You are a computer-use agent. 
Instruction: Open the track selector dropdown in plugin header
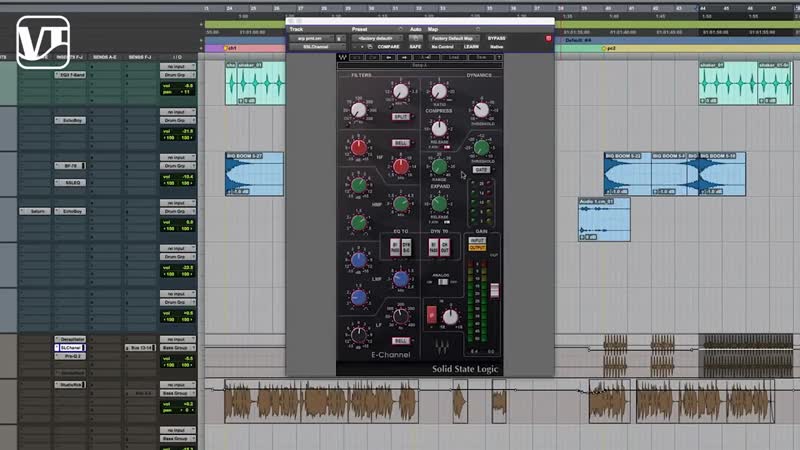pyautogui.click(x=310, y=38)
